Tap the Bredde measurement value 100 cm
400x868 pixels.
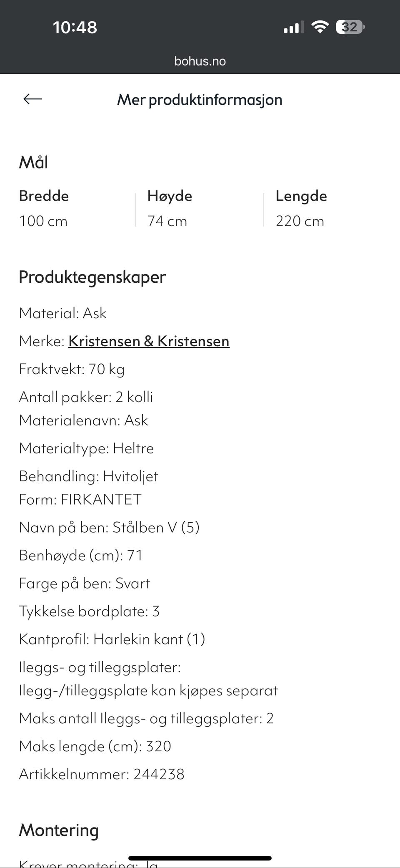[43, 221]
